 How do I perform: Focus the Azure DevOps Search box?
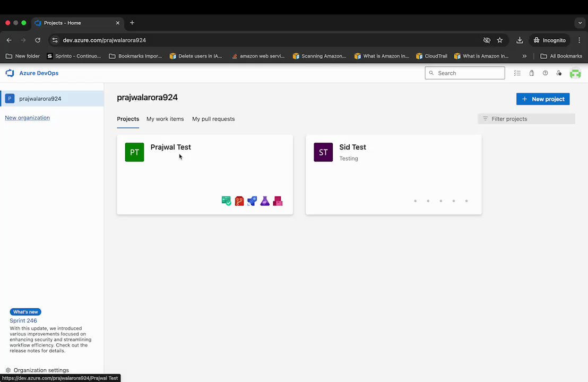465,73
